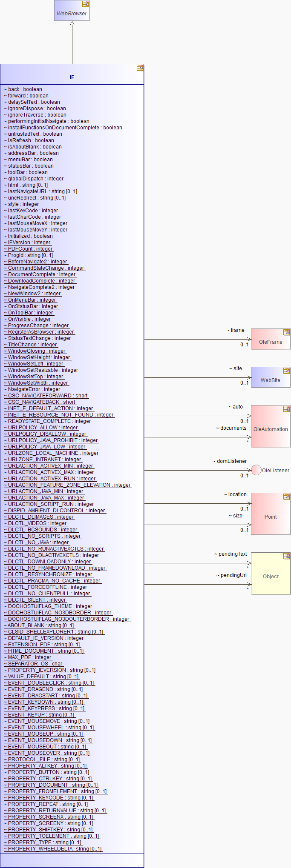Select attribute '~ forward : boolean'
The width and height of the screenshot is (291, 868).
pos(26,96)
